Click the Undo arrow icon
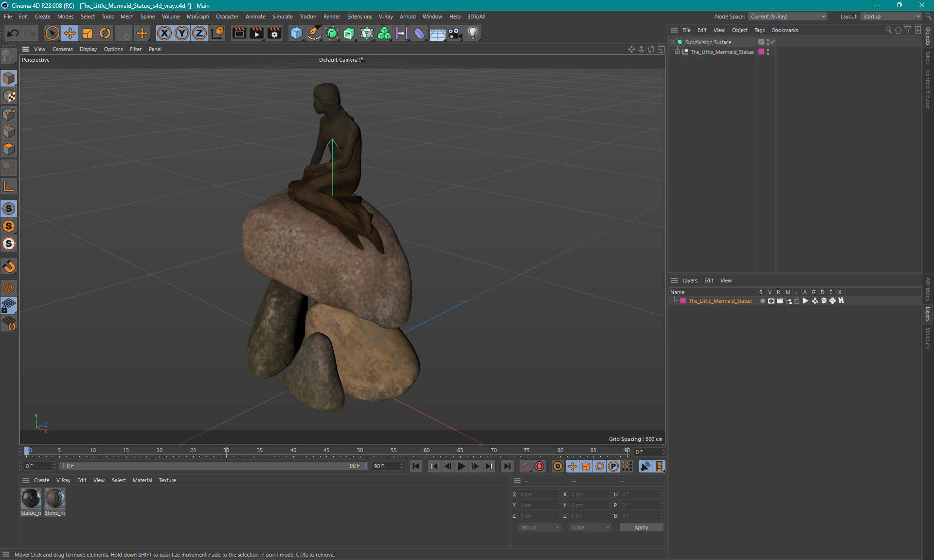This screenshot has height=560, width=934. (13, 33)
